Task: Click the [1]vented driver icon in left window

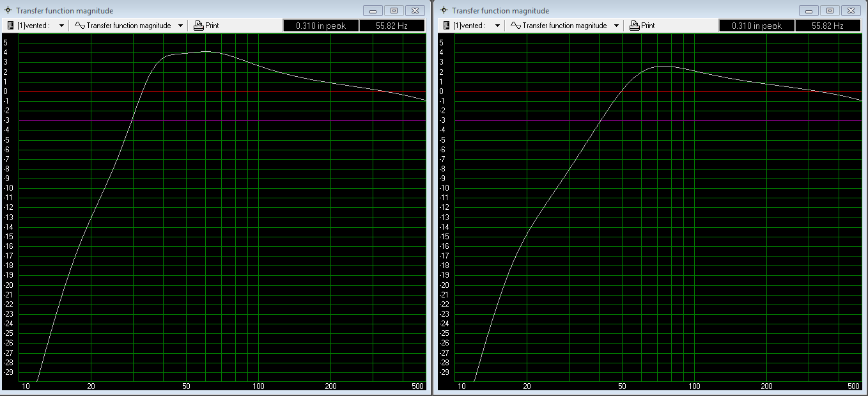Action: (12, 26)
